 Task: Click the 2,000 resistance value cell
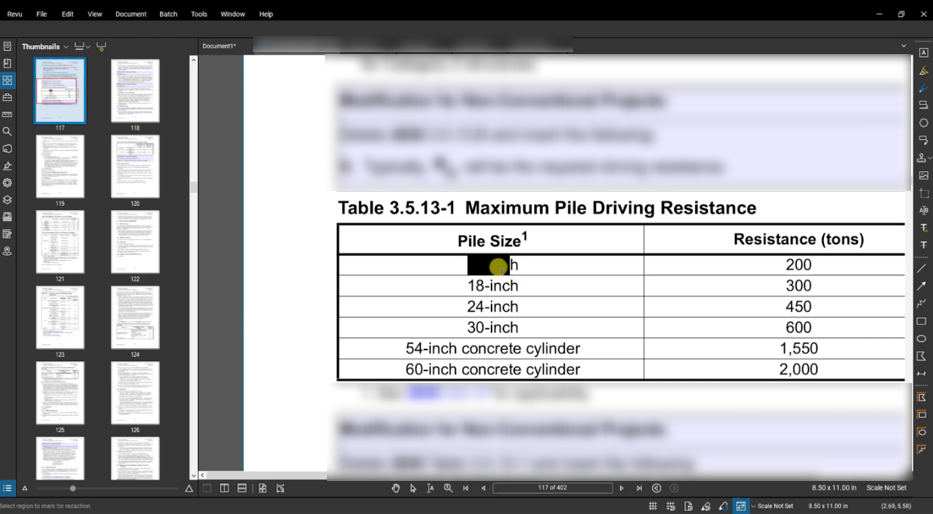point(799,369)
